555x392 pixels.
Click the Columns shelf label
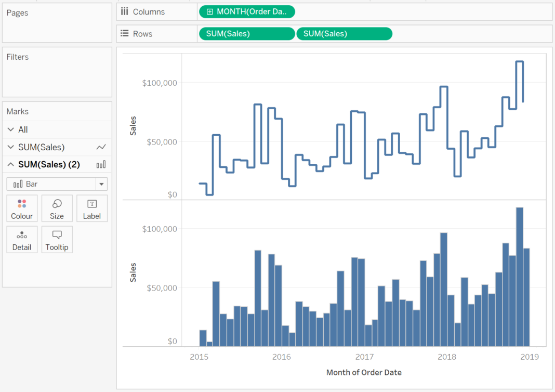coord(149,11)
